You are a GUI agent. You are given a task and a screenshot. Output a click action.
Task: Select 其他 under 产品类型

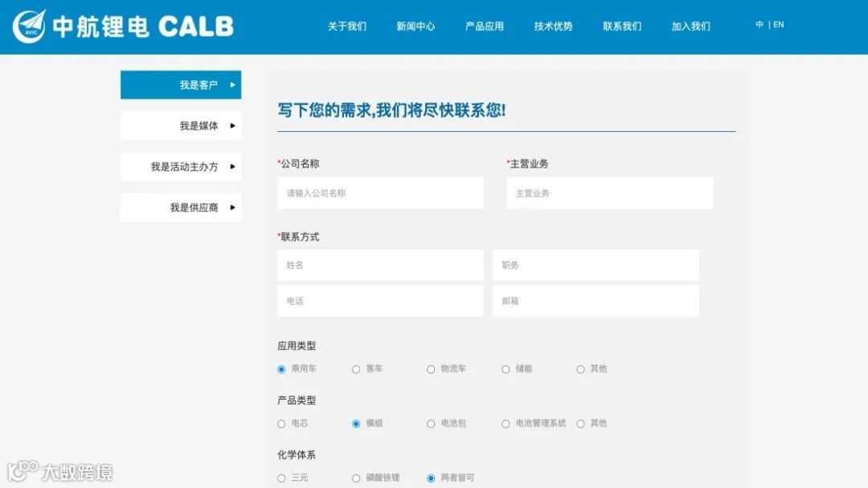(x=580, y=424)
